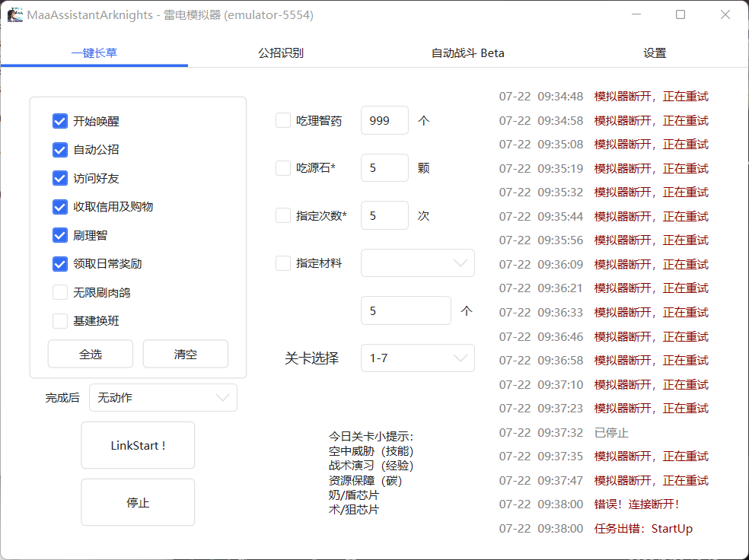Image resolution: width=749 pixels, height=560 pixels.
Task: Enable the 基建换班 checkbox
Action: click(x=59, y=321)
